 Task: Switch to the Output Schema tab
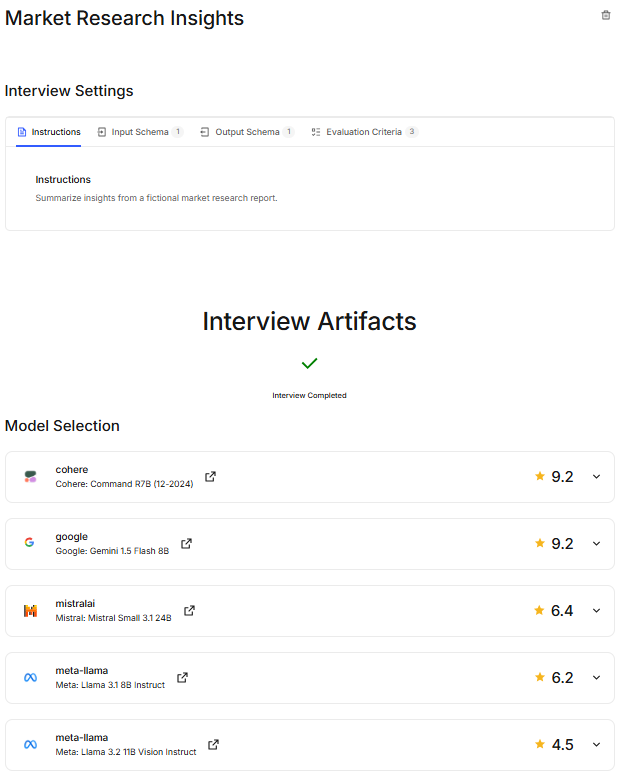point(246,132)
